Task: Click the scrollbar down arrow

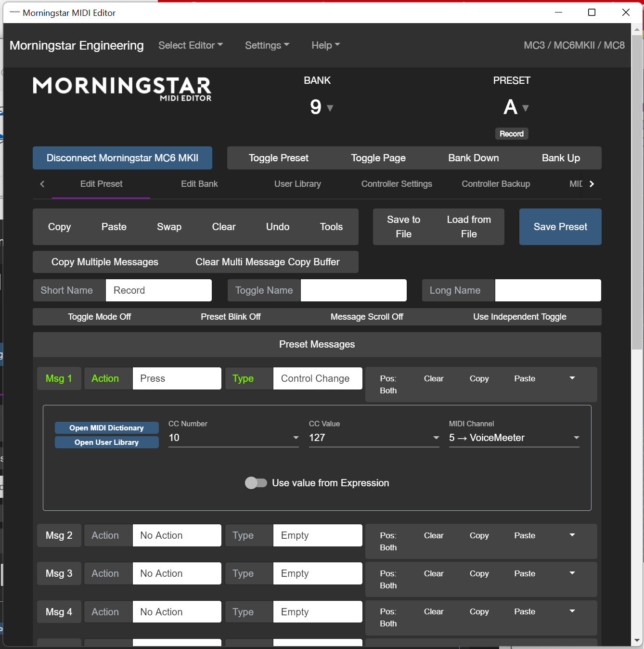Action: pos(637,640)
